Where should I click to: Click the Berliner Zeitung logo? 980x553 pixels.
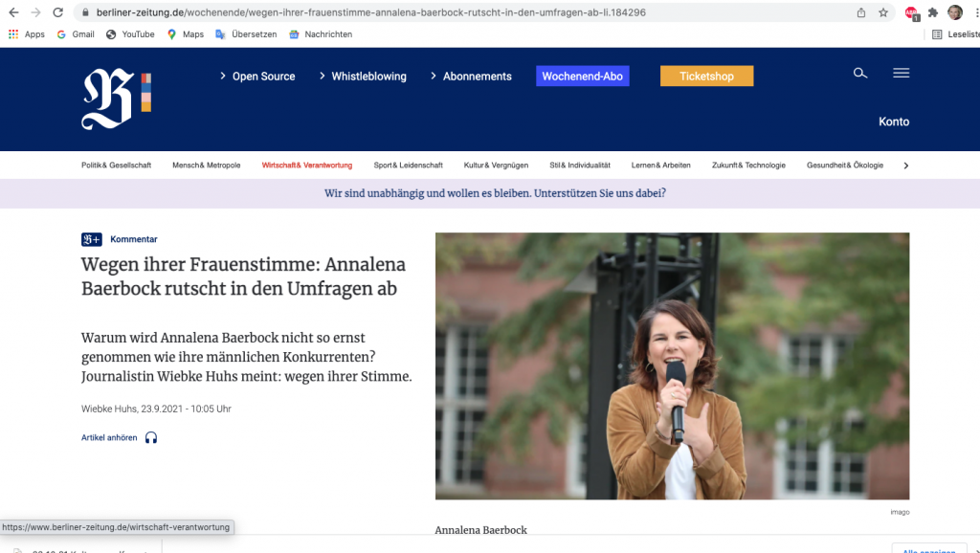point(115,100)
